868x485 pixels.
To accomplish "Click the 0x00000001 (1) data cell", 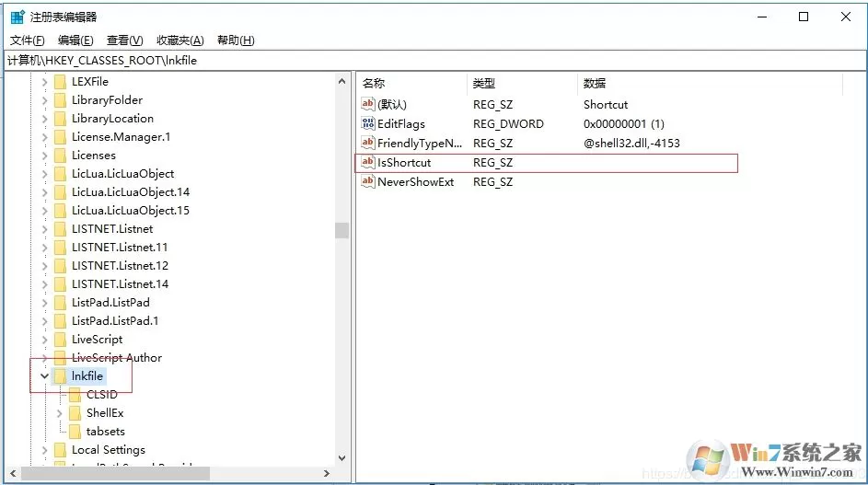I will pyautogui.click(x=624, y=124).
